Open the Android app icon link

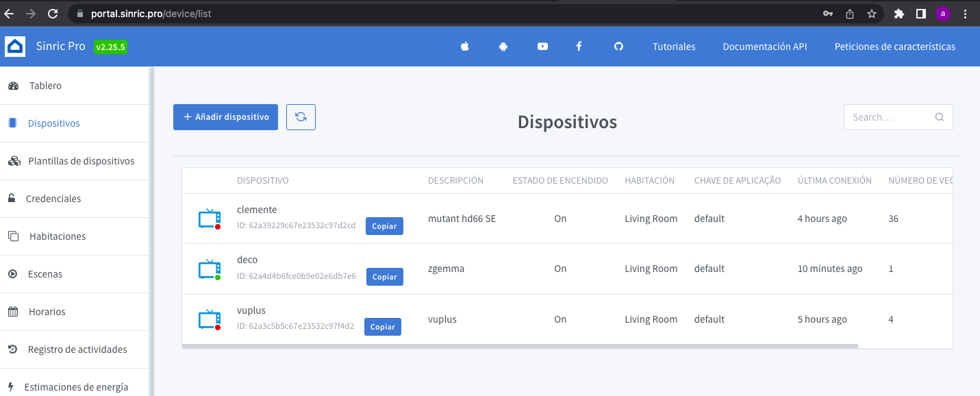click(x=503, y=47)
